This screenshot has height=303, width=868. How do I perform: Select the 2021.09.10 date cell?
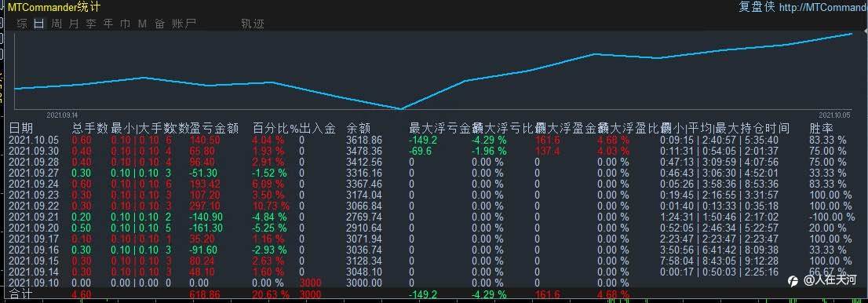tap(34, 283)
